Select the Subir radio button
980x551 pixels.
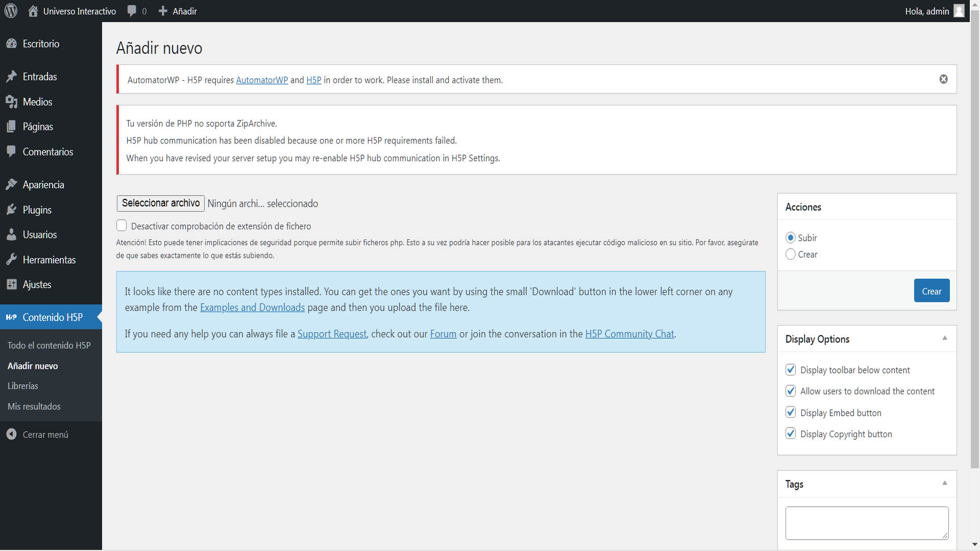coord(791,238)
